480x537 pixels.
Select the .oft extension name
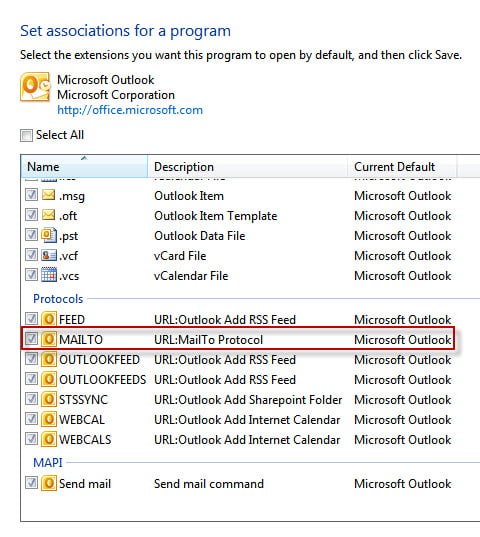point(68,216)
